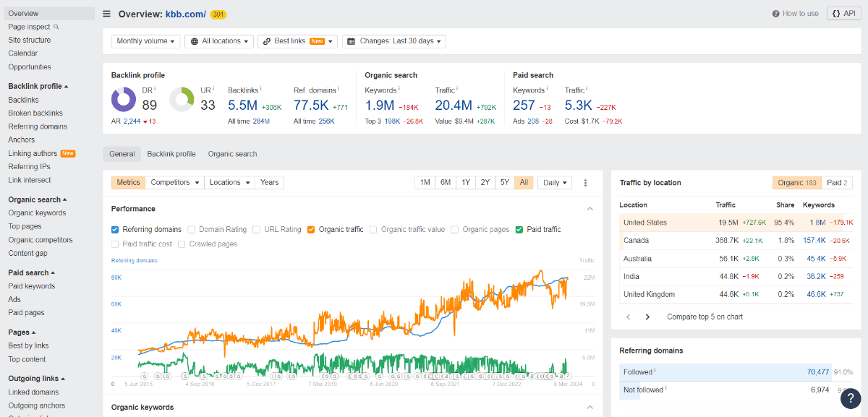Click the Paid search Traffic info icon
Image resolution: width=868 pixels, height=417 pixels.
(x=587, y=90)
